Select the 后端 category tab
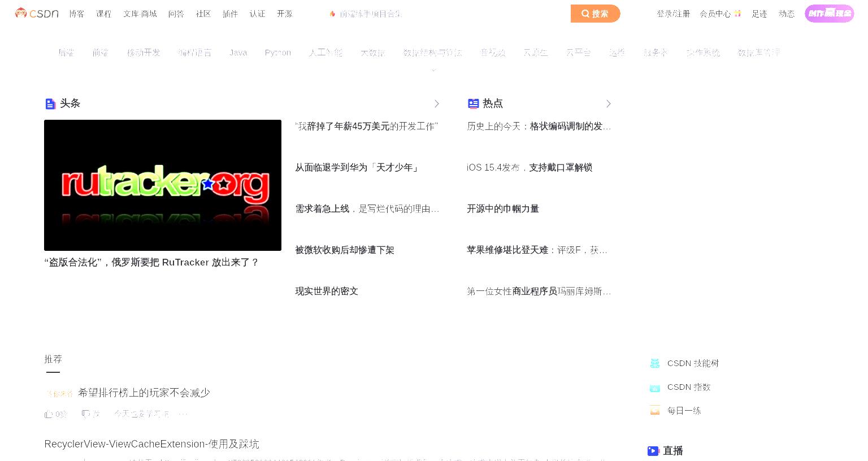Viewport: 868px width, 461px height. [67, 53]
